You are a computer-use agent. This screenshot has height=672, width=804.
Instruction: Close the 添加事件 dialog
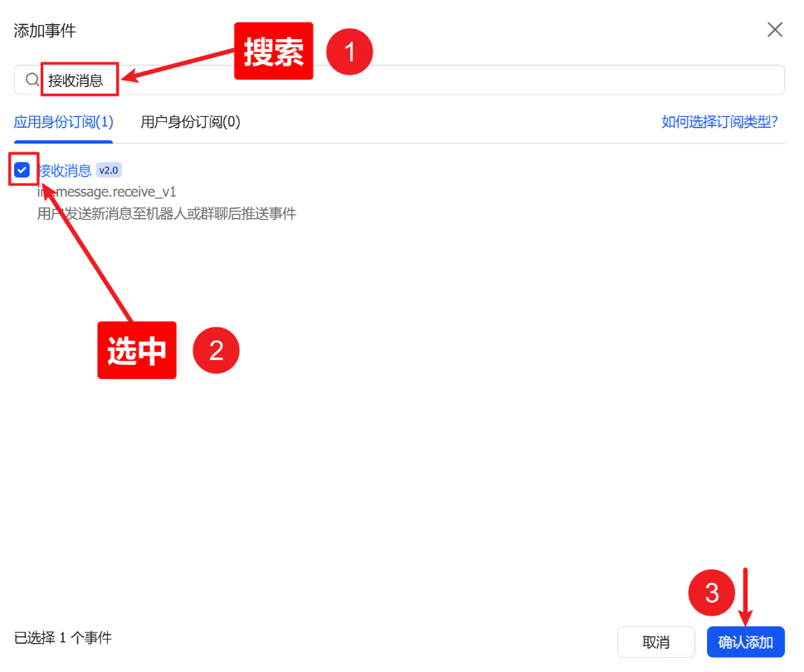pos(774,30)
